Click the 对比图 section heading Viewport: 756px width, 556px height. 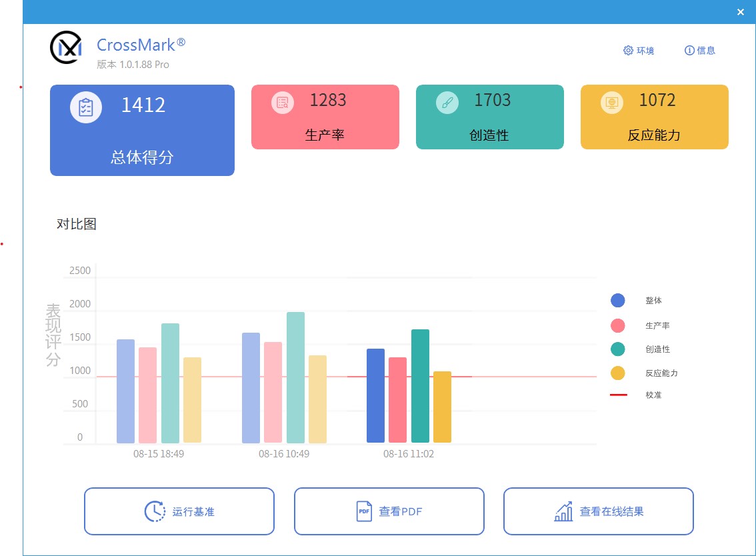pos(77,224)
